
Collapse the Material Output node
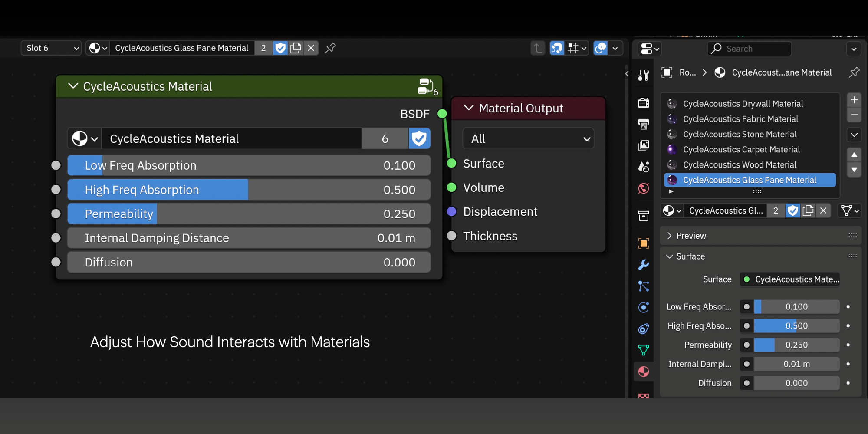[469, 108]
